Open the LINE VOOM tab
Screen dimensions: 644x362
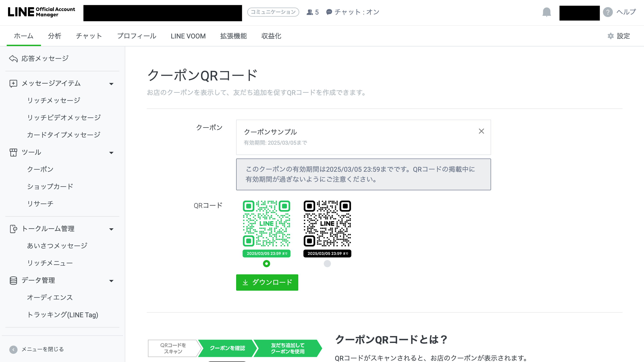188,36
